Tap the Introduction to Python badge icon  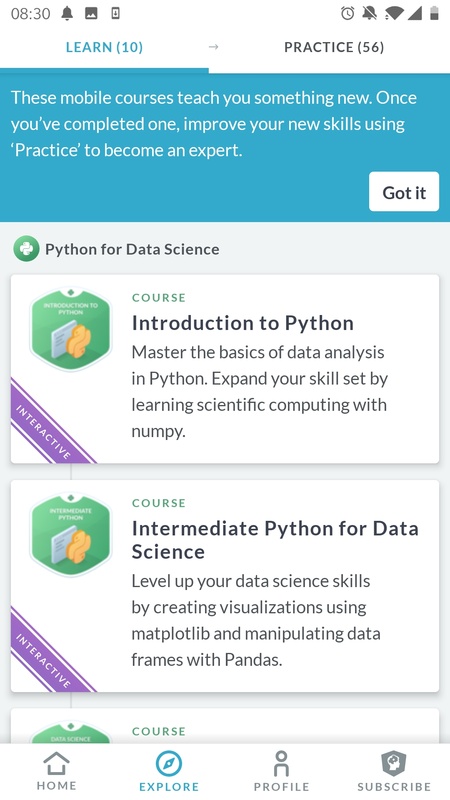tap(70, 330)
